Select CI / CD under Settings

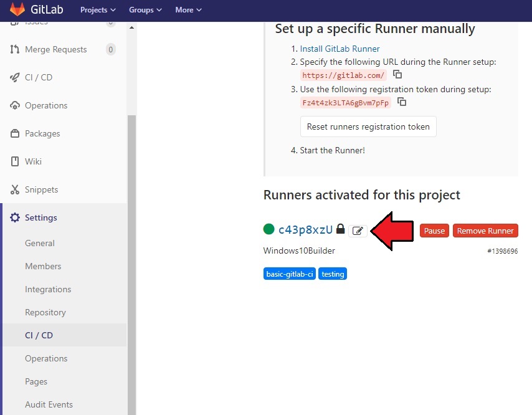click(x=39, y=335)
